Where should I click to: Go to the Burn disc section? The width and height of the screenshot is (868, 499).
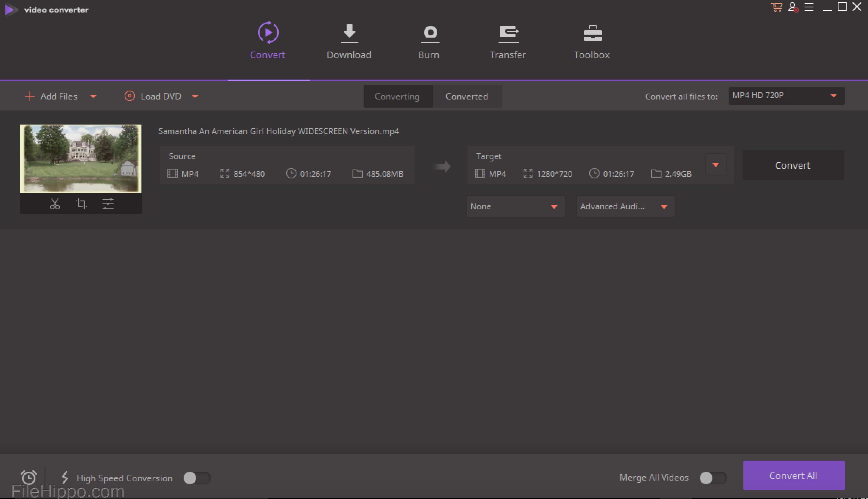[x=429, y=41]
